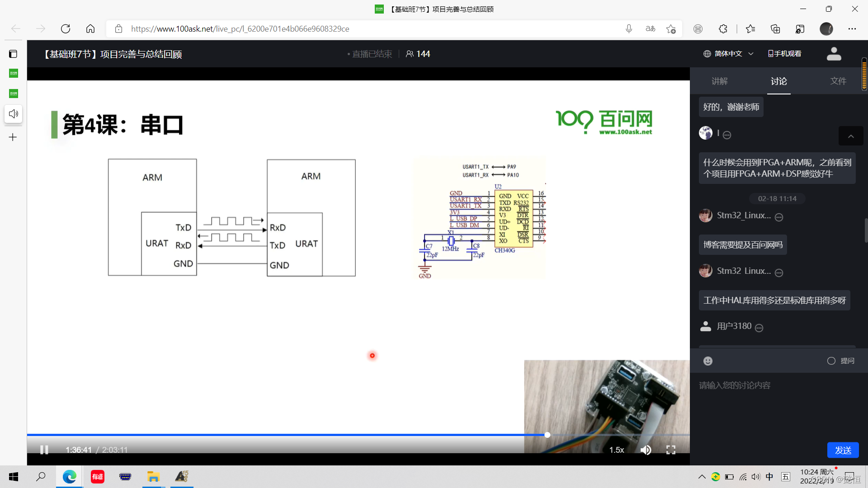Open options next to first Stm32_Linux comment
This screenshot has height=488, width=868.
coord(779,217)
